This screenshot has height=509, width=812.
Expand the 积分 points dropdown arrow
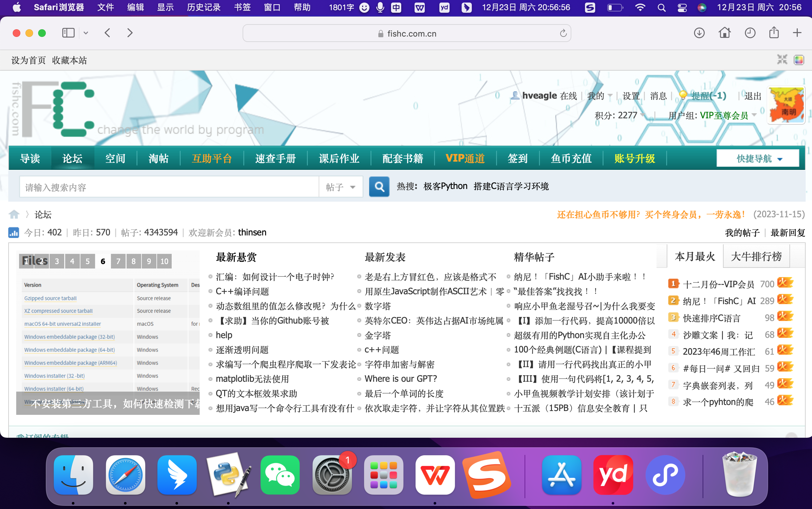coord(643,115)
